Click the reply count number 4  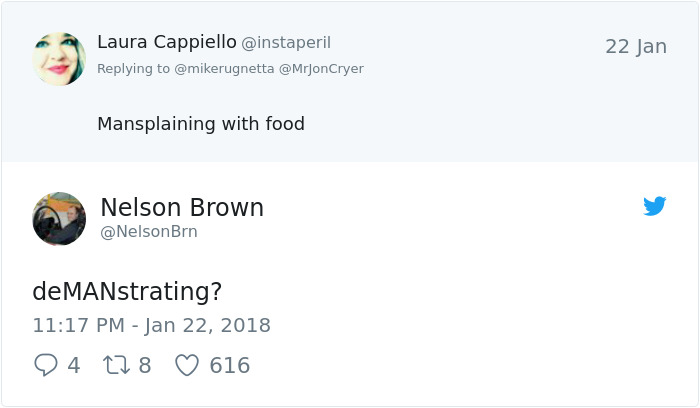(74, 365)
